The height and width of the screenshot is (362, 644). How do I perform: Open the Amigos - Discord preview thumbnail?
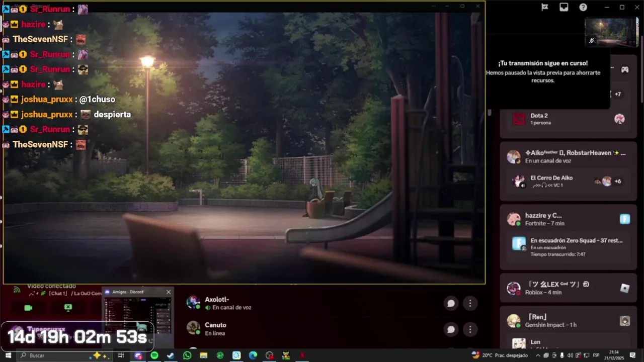pyautogui.click(x=137, y=315)
